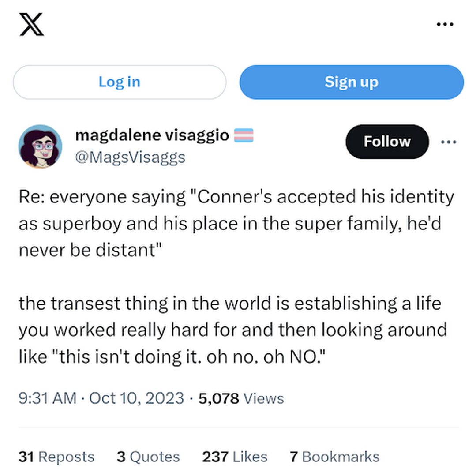
Task: Click the paragraph starting 'the transest thing'
Action: tap(233, 330)
